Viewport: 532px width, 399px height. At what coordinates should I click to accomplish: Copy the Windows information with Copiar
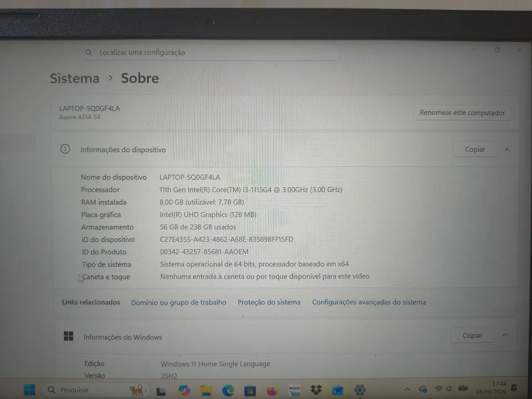click(x=473, y=335)
